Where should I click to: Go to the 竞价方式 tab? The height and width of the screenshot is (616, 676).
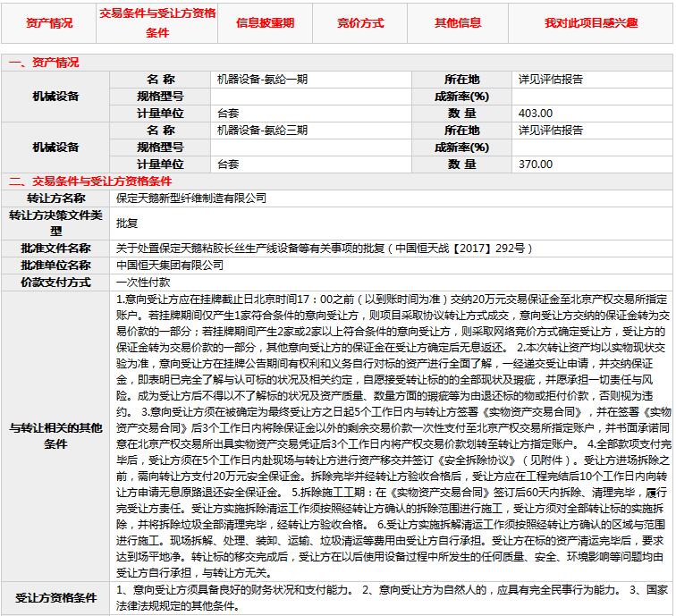(359, 23)
